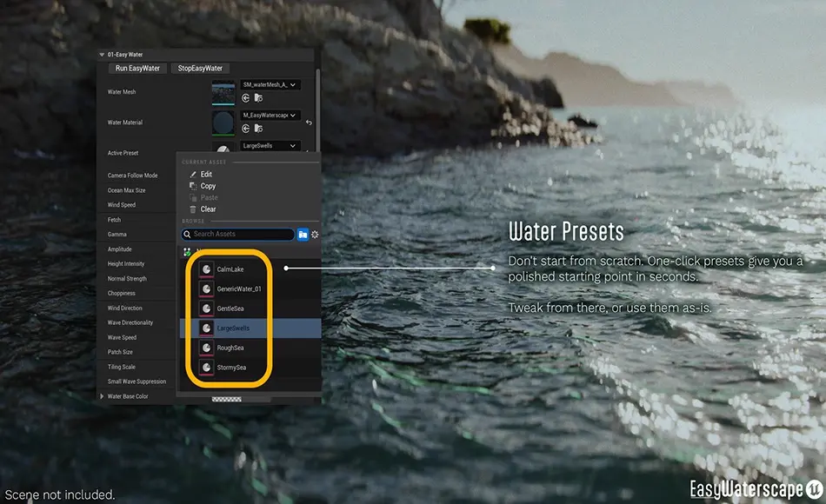Click the Wind Direction label
826x504 pixels.
pyautogui.click(x=125, y=308)
